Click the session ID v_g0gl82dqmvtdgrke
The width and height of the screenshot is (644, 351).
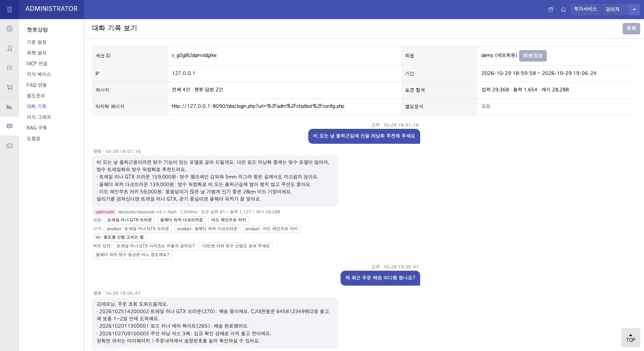pos(194,55)
